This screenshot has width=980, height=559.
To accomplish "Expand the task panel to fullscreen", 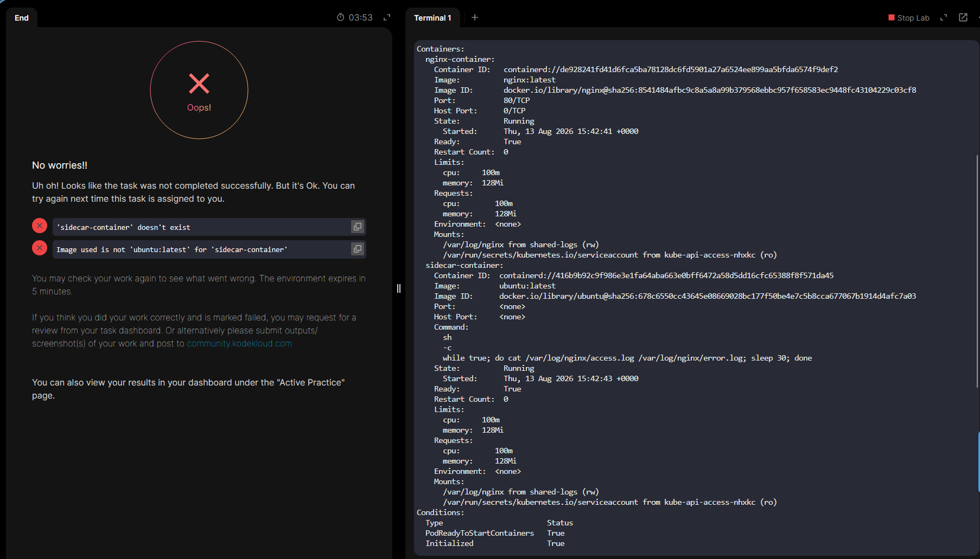I will [387, 17].
